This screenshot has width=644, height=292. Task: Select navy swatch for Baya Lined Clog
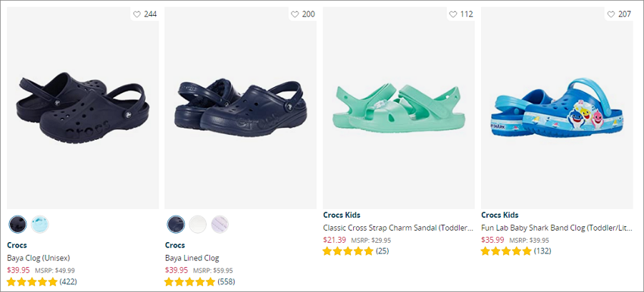coord(176,225)
